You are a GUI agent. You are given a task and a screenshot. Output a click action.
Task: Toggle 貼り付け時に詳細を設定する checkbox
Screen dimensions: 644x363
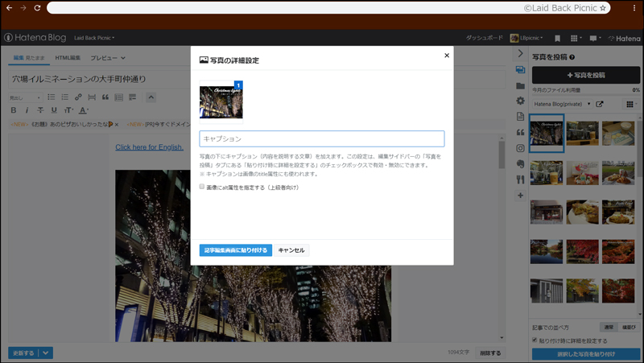point(535,340)
